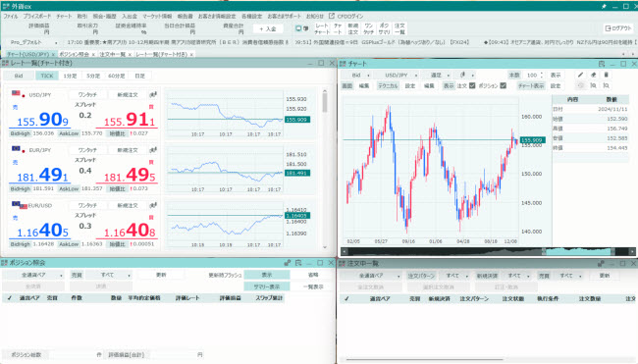Open the Pro_デフォルト layout dropdown

[x=34, y=42]
